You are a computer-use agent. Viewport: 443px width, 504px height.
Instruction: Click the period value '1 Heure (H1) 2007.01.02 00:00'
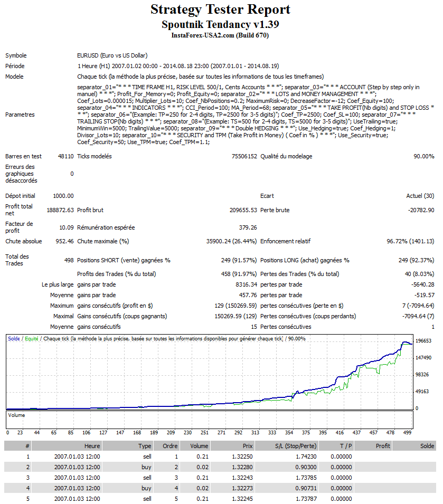(117, 66)
